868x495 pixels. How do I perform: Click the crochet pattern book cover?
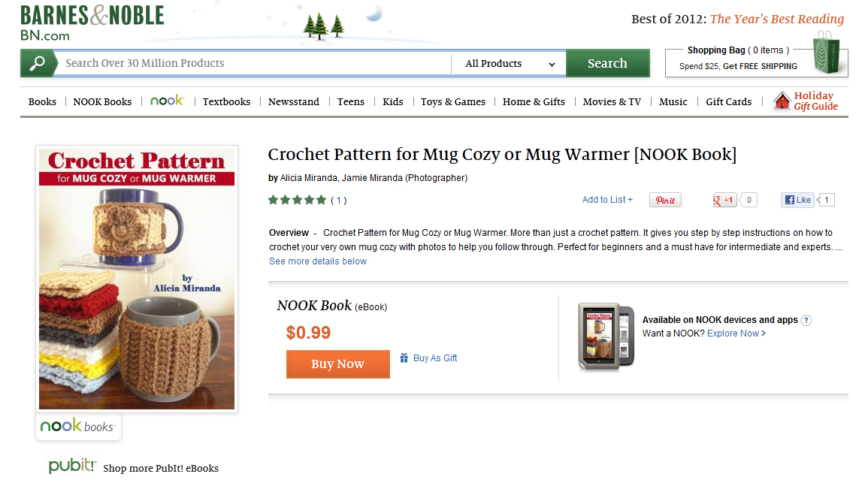(x=137, y=279)
